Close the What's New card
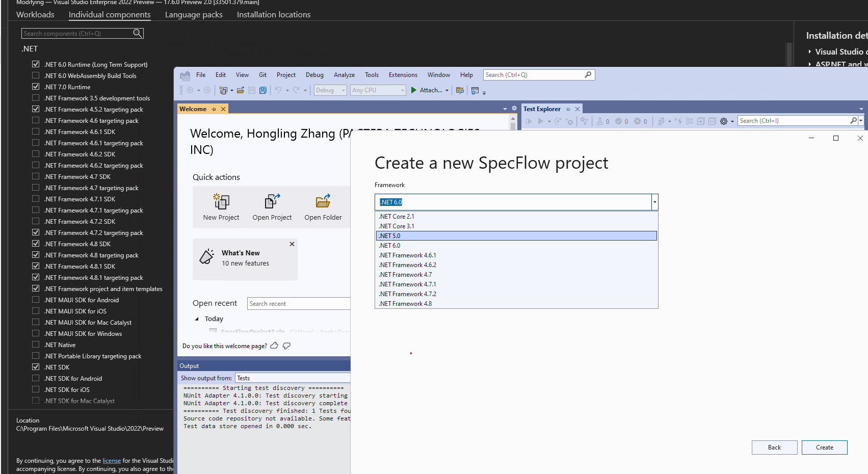This screenshot has height=474, width=868. pyautogui.click(x=292, y=244)
